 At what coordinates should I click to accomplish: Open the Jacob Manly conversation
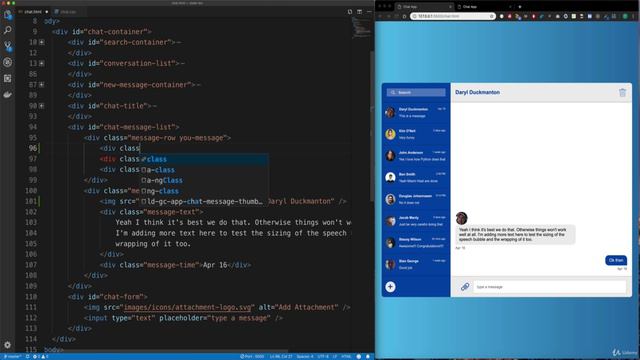[x=416, y=221]
